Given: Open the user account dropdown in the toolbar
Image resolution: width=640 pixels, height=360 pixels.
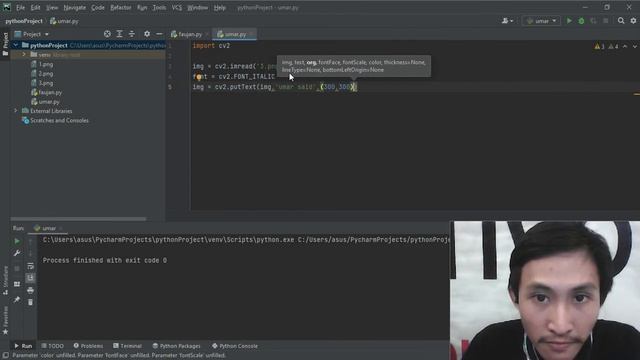Looking at the screenshot, I should click(x=507, y=21).
